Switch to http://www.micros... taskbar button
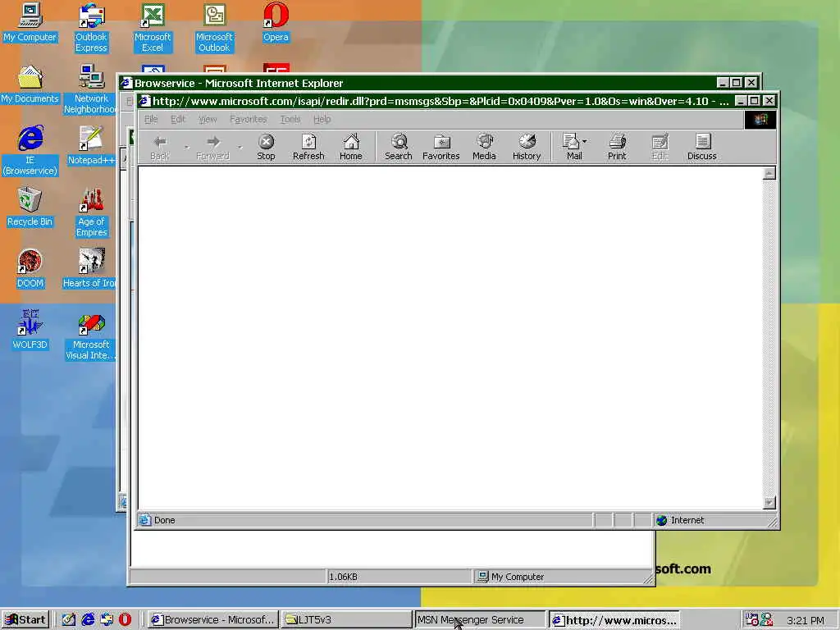Screen dimensions: 840x630 pyautogui.click(x=614, y=620)
